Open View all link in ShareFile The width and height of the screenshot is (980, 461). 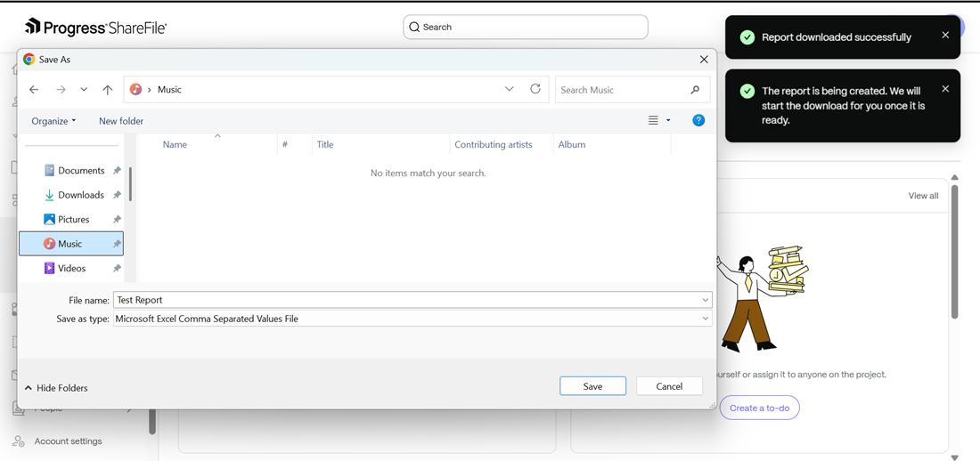click(923, 196)
